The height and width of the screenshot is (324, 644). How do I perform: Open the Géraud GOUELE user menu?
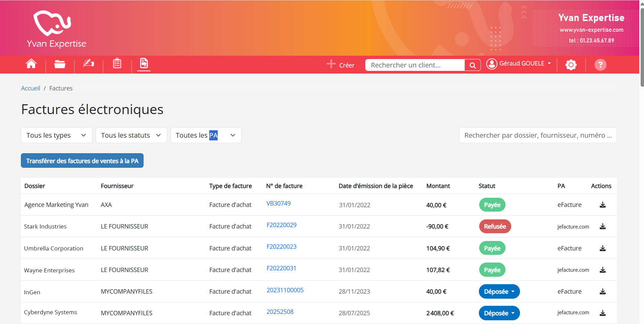pyautogui.click(x=519, y=64)
